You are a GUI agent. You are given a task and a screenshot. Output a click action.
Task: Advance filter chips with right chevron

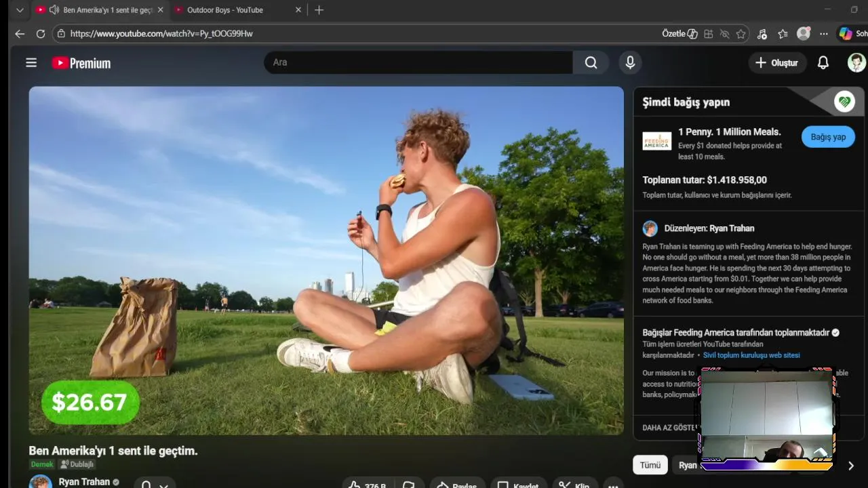coord(850,465)
